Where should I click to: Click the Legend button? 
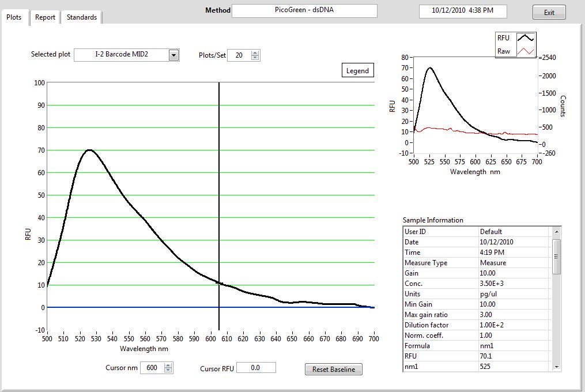coord(357,70)
